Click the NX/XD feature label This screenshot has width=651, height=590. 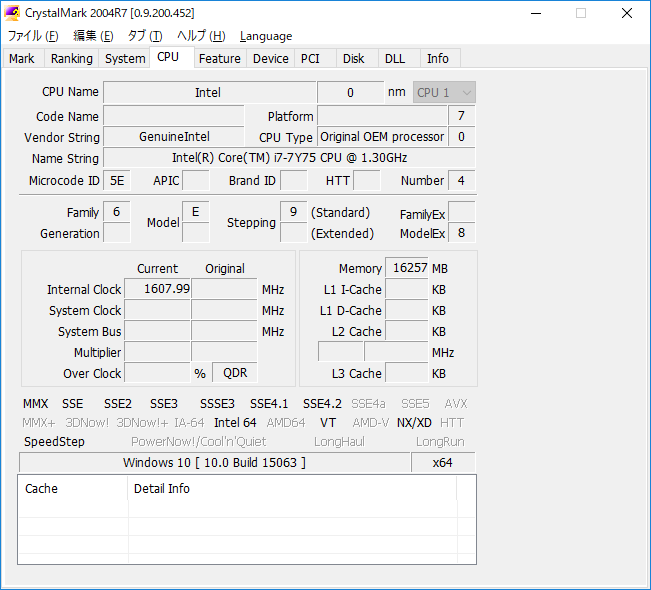414,423
